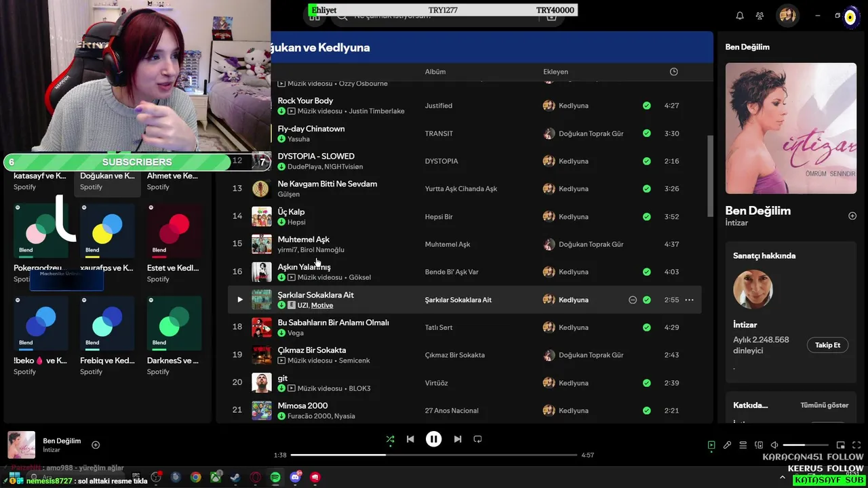Sort by Albüm column header
This screenshot has width=868, height=488.
pos(435,72)
